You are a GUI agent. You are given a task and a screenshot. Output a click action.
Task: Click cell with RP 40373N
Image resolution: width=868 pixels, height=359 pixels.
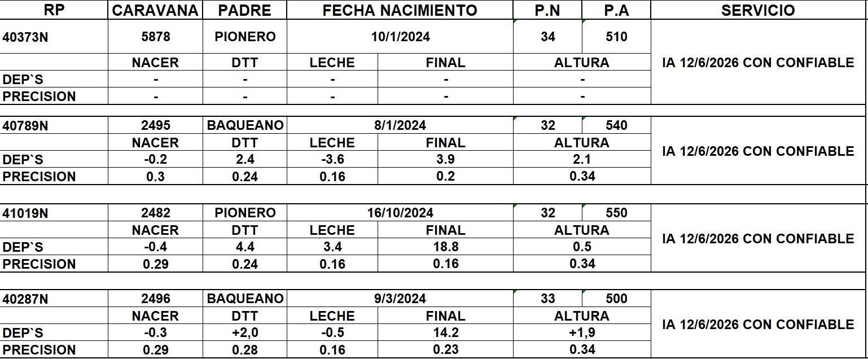click(54, 37)
